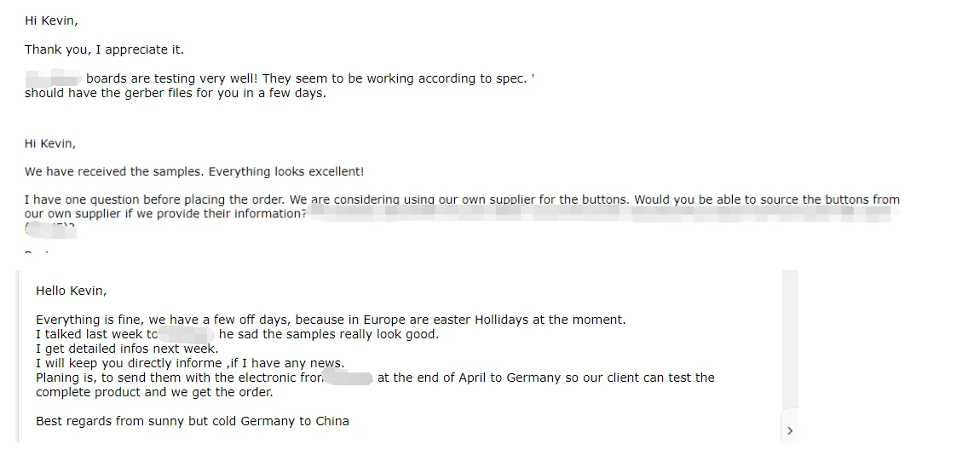Click the line "complete product and we get the order."
The width and height of the screenshot is (980, 473).
pos(154,392)
